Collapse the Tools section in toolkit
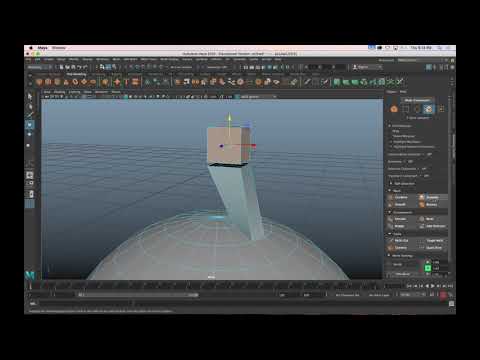 point(390,234)
